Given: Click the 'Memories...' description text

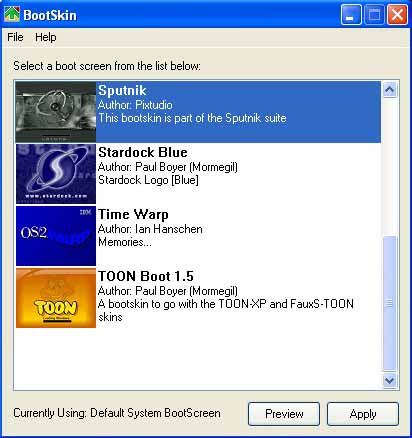Looking at the screenshot, I should click(x=125, y=242).
